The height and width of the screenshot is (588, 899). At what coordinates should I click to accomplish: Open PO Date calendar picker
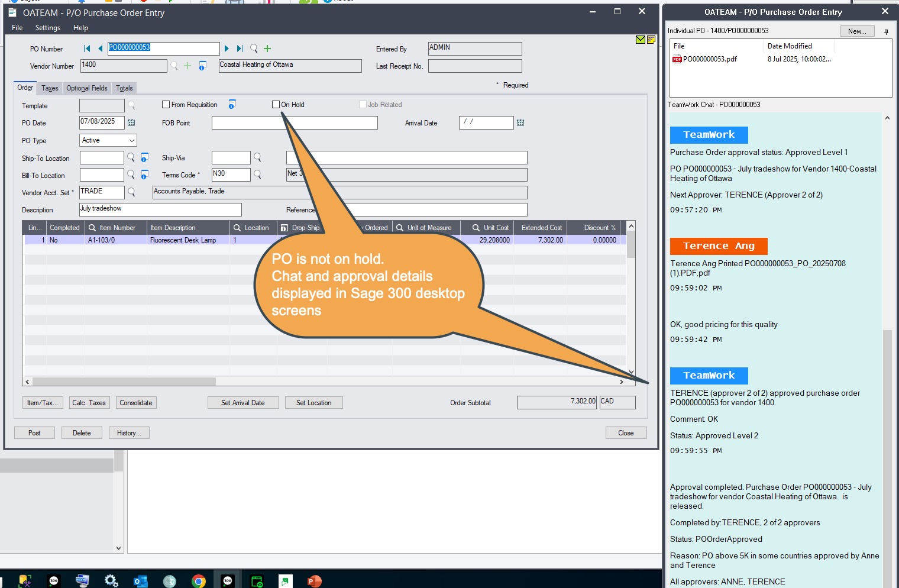[131, 122]
